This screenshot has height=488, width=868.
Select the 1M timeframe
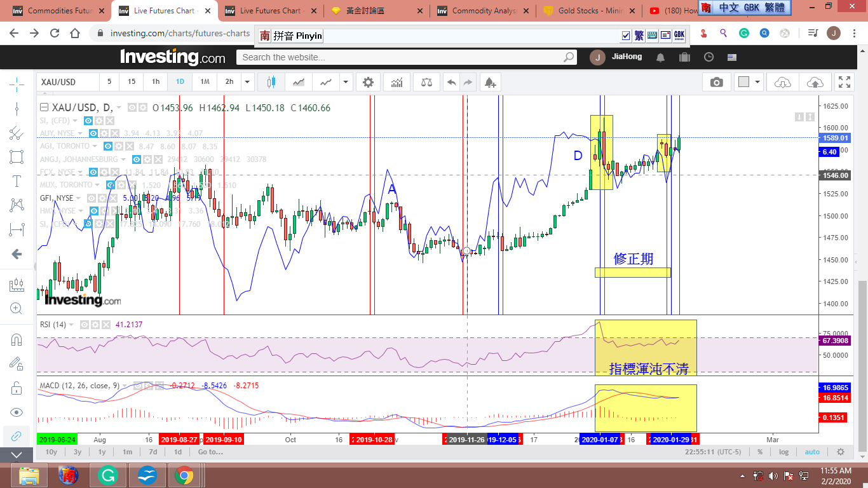205,82
